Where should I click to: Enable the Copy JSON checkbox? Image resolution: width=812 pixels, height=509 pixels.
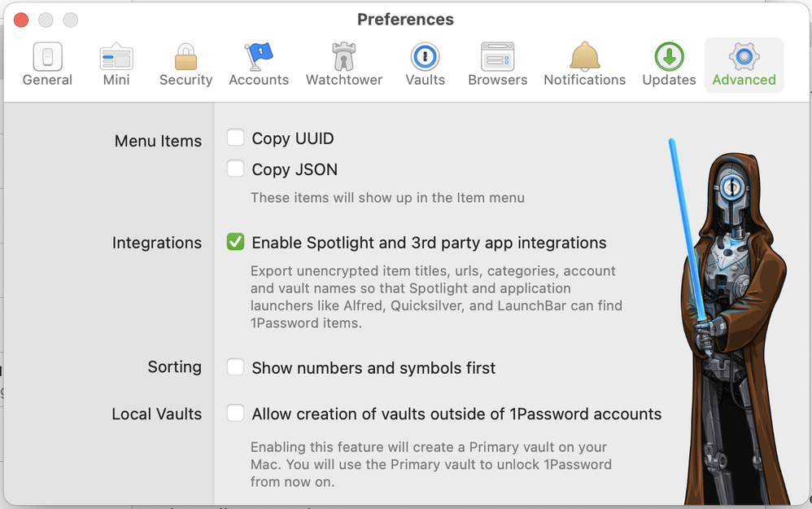(236, 169)
